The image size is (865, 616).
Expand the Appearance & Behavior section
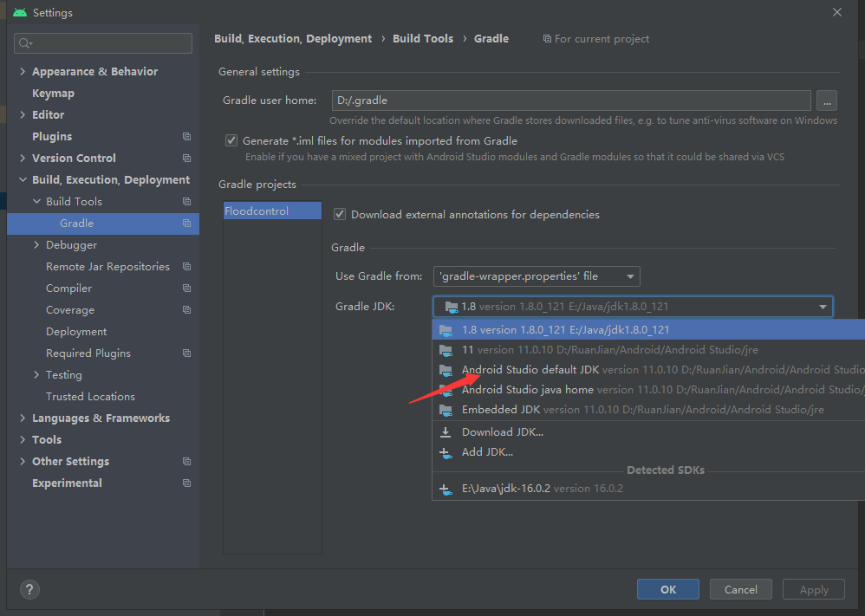point(21,71)
